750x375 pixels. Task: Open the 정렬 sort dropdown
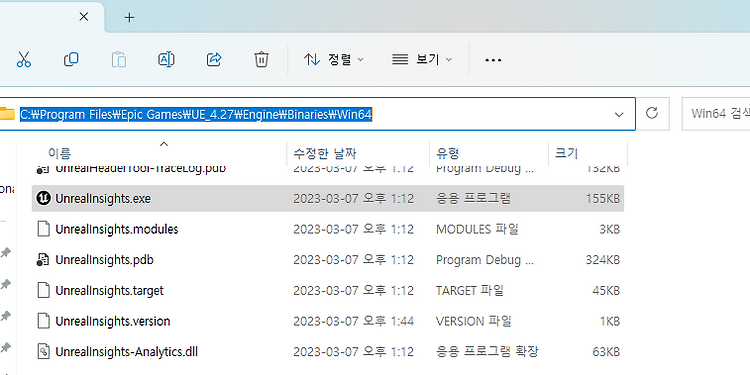pos(333,60)
